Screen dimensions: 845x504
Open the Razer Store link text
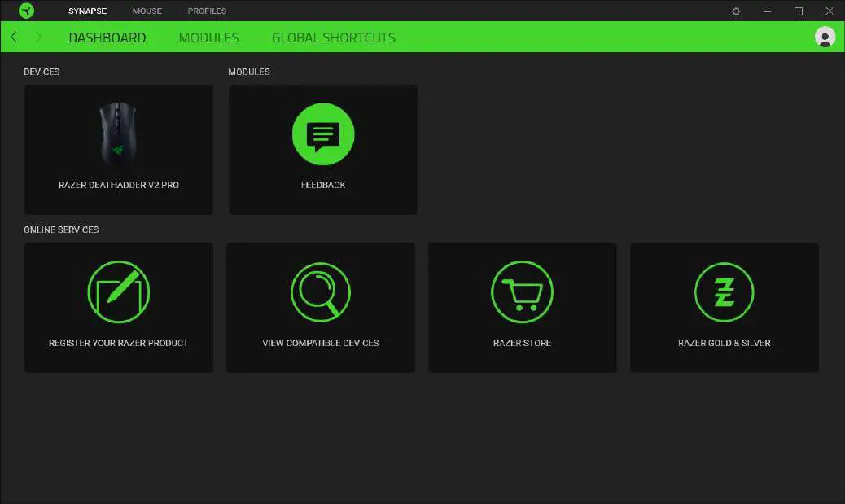click(x=522, y=343)
